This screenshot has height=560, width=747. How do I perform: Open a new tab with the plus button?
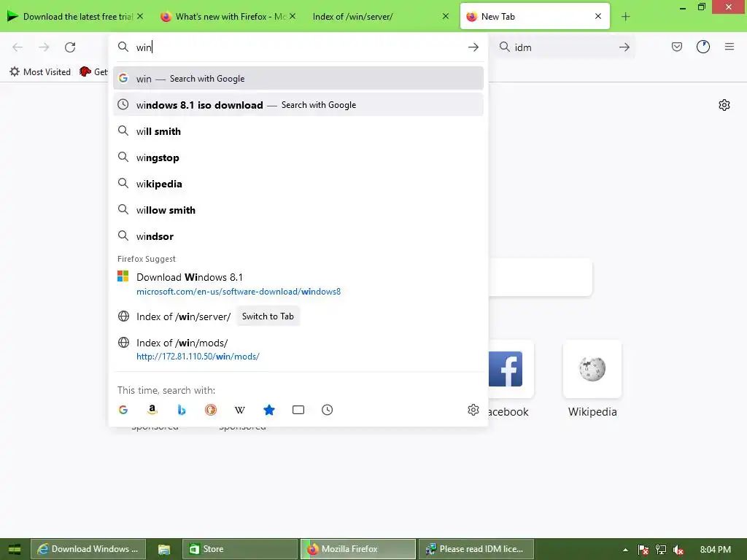[x=625, y=17]
